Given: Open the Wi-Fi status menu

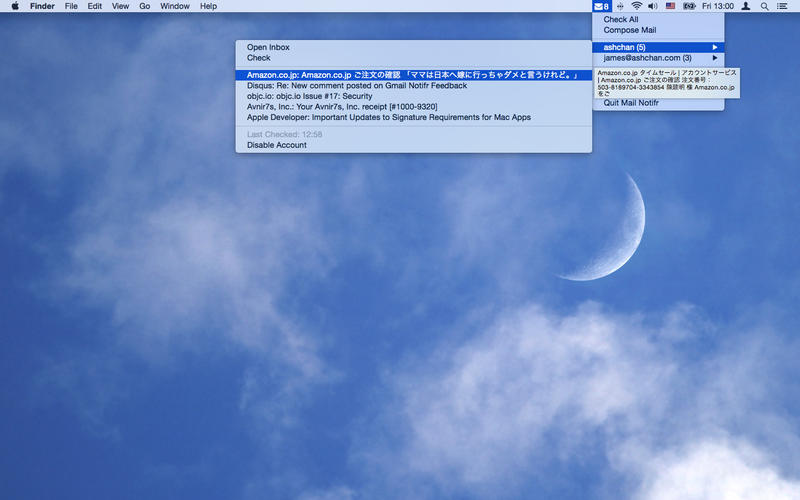Looking at the screenshot, I should point(636,6).
